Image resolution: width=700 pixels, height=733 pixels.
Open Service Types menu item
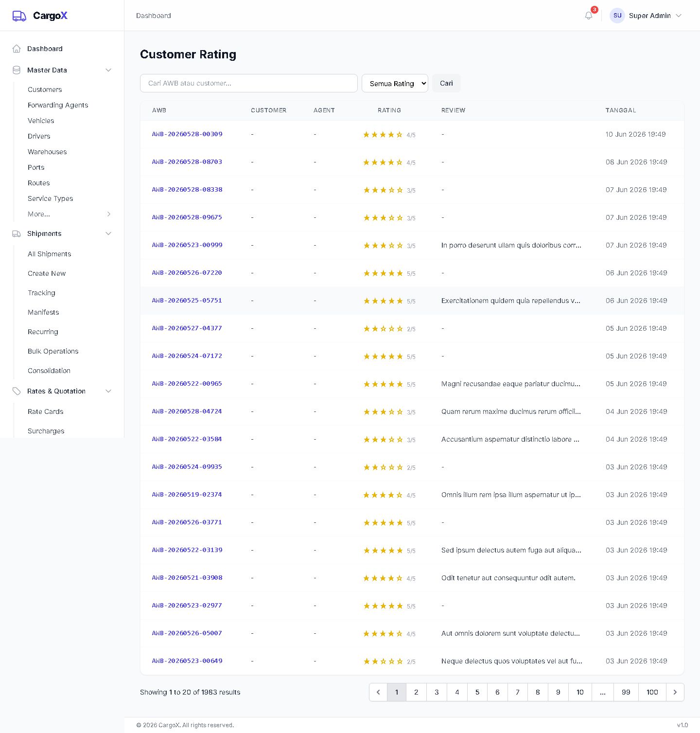tap(51, 198)
